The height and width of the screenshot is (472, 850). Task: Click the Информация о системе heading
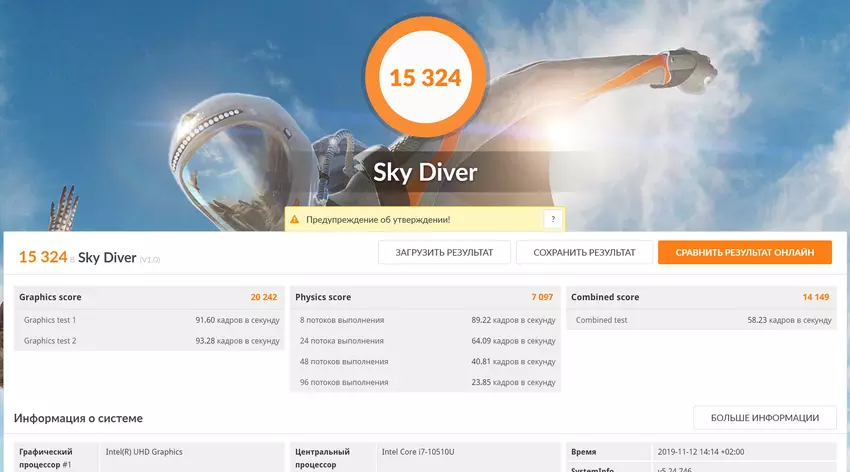coord(79,418)
